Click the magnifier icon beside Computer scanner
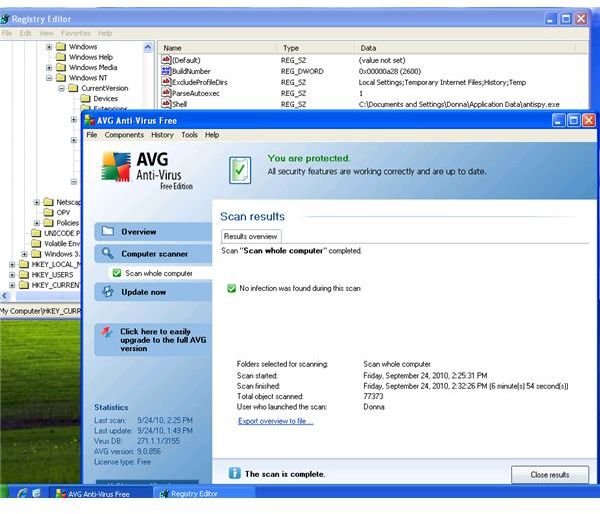 point(108,253)
